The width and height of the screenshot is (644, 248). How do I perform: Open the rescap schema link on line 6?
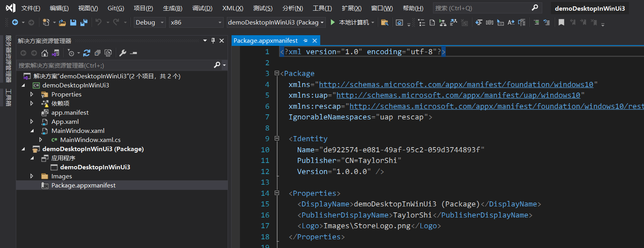pos(497,106)
